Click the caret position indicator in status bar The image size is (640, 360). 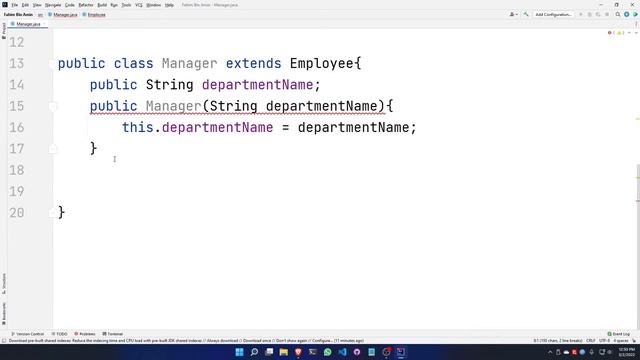(558, 340)
